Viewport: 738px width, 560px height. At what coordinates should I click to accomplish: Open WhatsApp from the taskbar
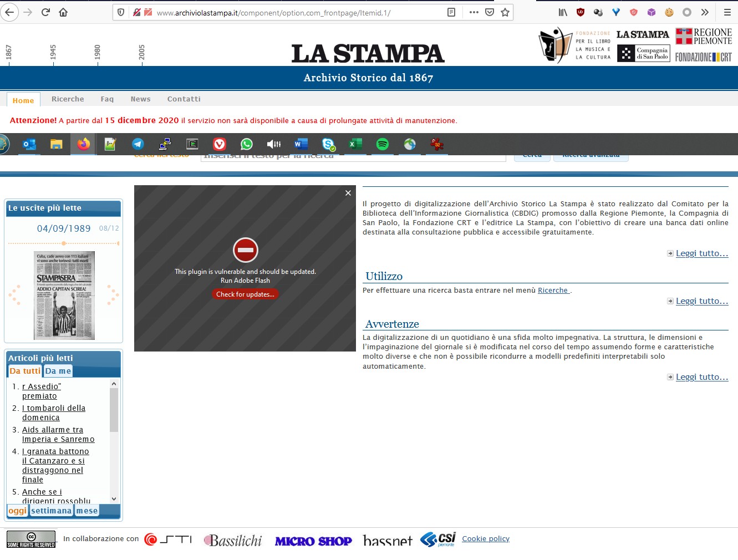[247, 144]
